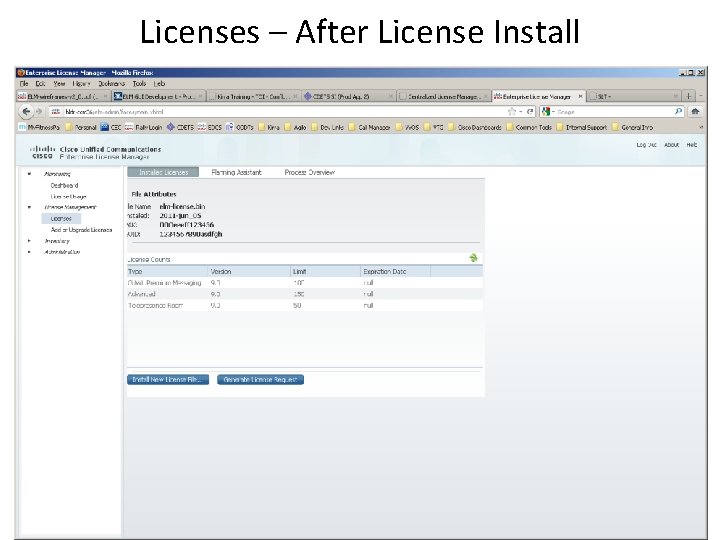720x540 pixels.
Task: Open the History menu
Action: point(81,84)
